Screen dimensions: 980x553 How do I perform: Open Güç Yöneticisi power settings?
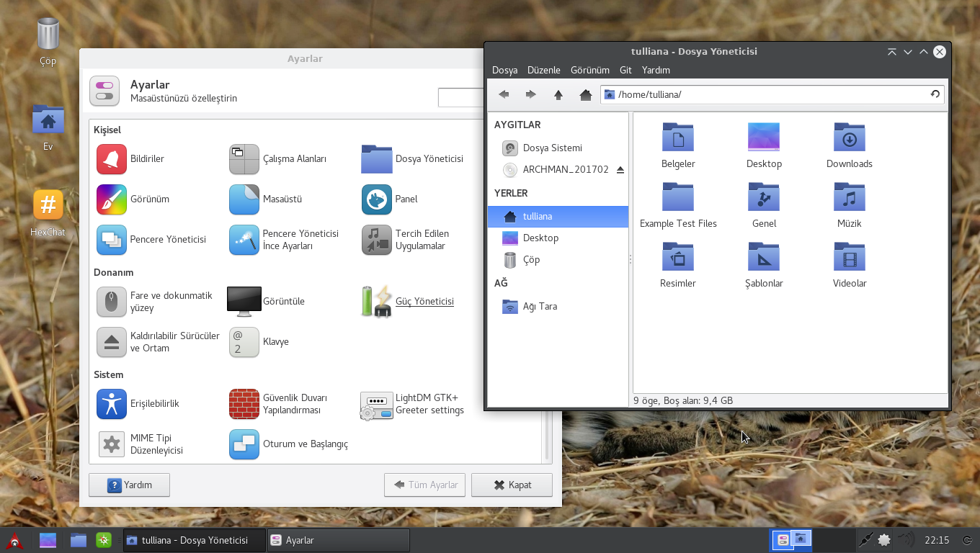click(408, 302)
